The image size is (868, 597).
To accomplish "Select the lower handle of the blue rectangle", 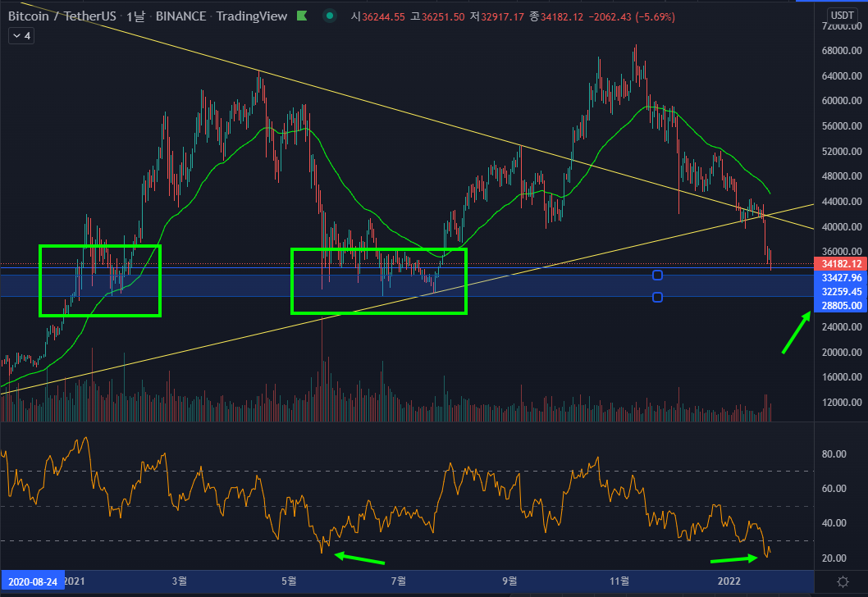I will point(657,298).
